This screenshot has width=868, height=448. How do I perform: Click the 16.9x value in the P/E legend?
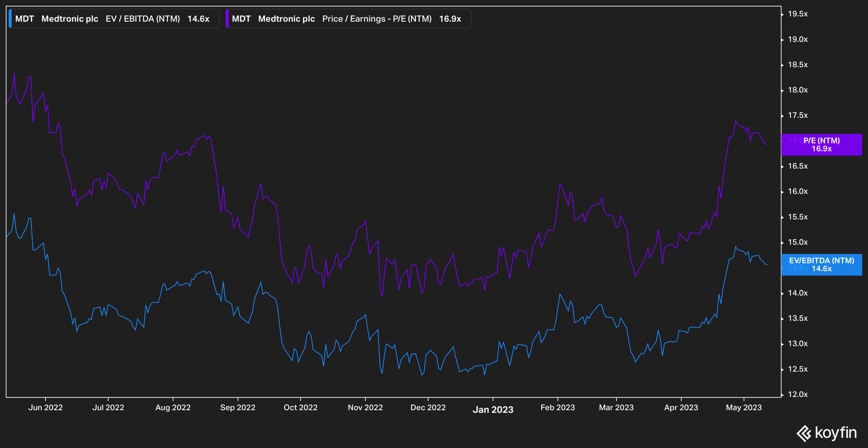click(450, 19)
